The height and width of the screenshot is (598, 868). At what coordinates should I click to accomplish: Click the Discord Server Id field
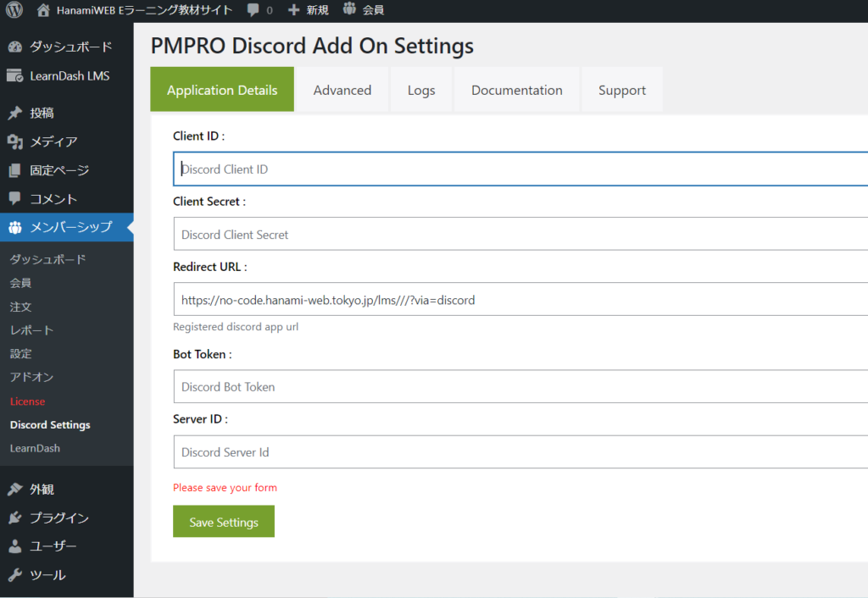click(x=520, y=452)
